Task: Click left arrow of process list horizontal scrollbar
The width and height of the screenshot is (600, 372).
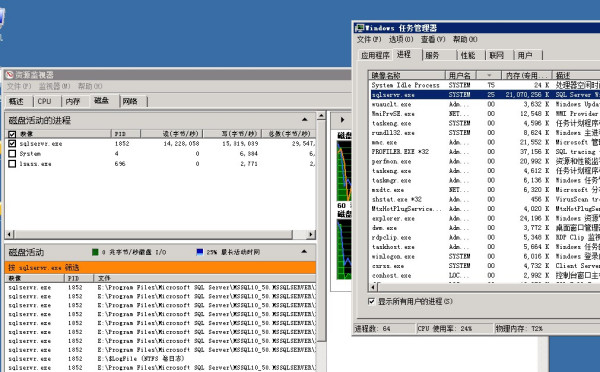Action: (10, 234)
